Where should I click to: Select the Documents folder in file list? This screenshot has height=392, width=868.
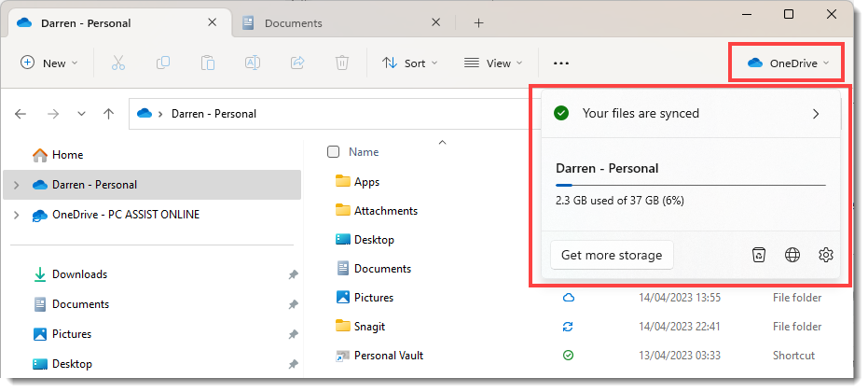374,269
